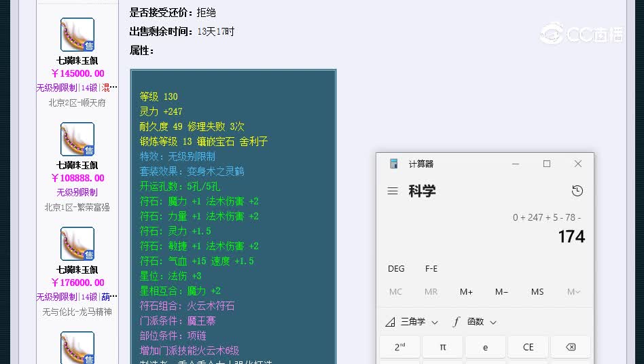Click the 是否接受还价 value 拒绝
Viewport: 644px width, 364px height.
click(x=207, y=13)
